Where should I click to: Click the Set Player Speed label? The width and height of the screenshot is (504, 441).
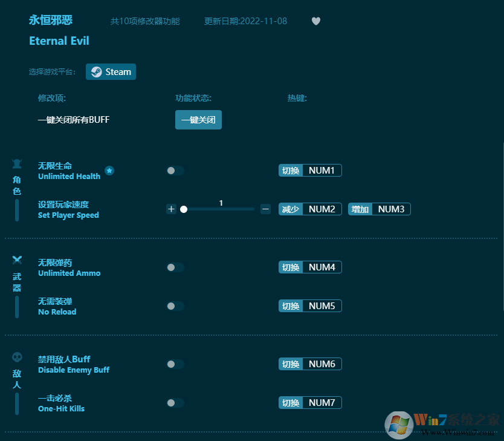click(x=68, y=215)
